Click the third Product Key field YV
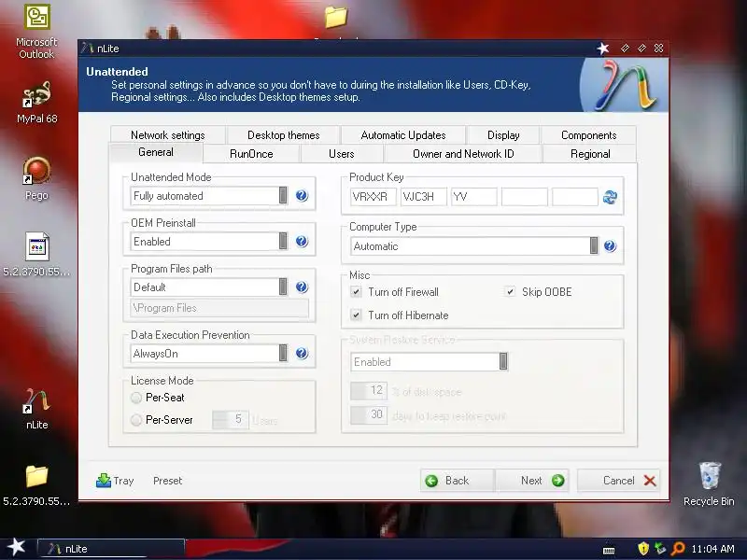747x560 pixels. click(x=474, y=197)
